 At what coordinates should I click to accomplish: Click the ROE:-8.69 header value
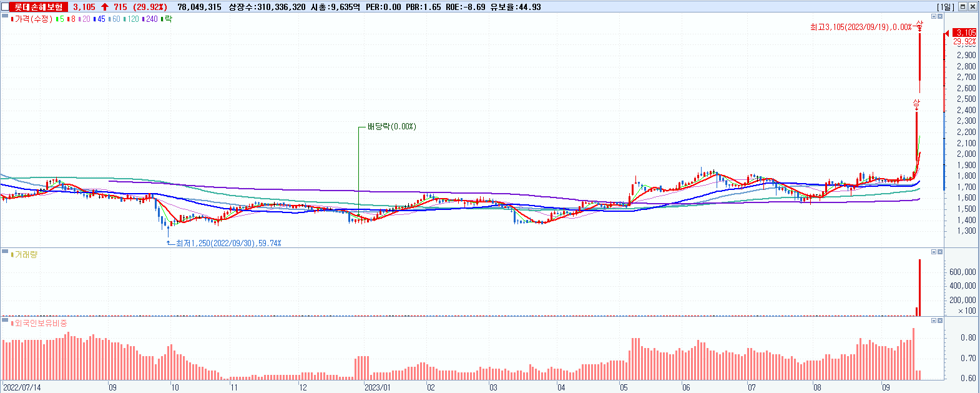[x=466, y=7]
